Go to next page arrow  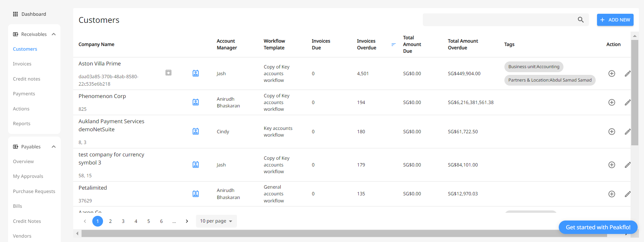click(x=187, y=221)
